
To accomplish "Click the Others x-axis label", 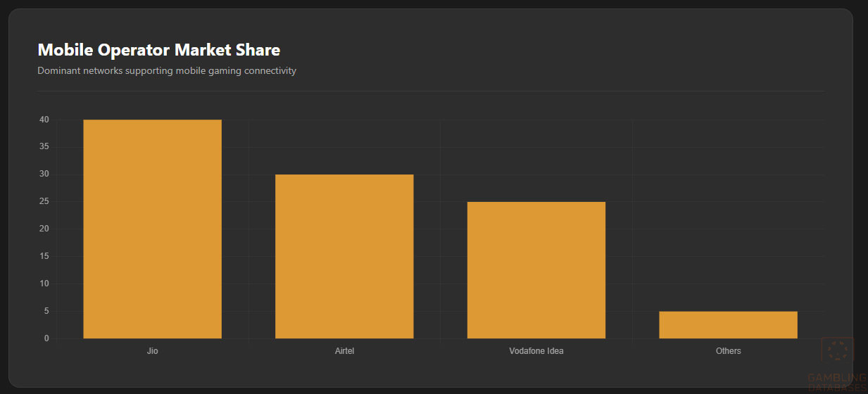I will (x=728, y=351).
